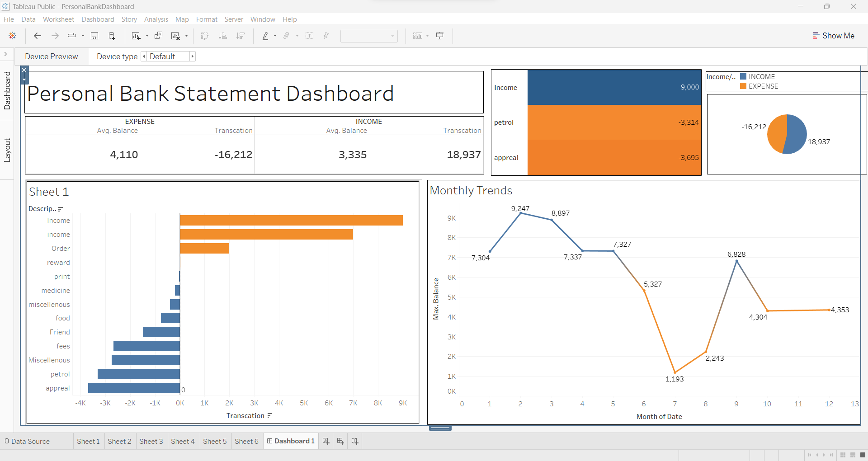Image resolution: width=868 pixels, height=461 pixels.
Task: Expand the collapsed side pane chevron
Action: pos(5,54)
